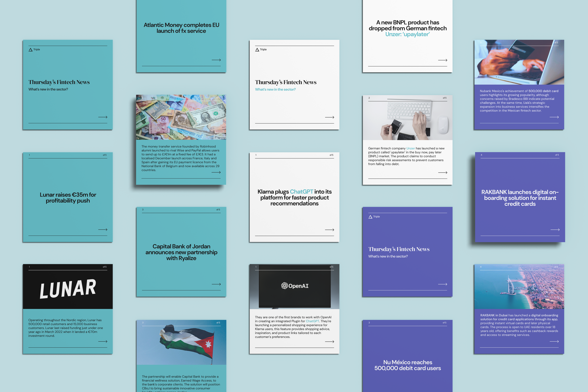This screenshot has width=588, height=392.
Task: Click the arrow on the money transfer service description card
Action: [216, 172]
